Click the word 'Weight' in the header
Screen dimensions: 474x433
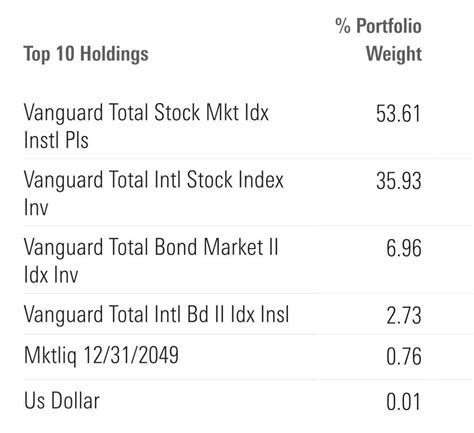394,54
